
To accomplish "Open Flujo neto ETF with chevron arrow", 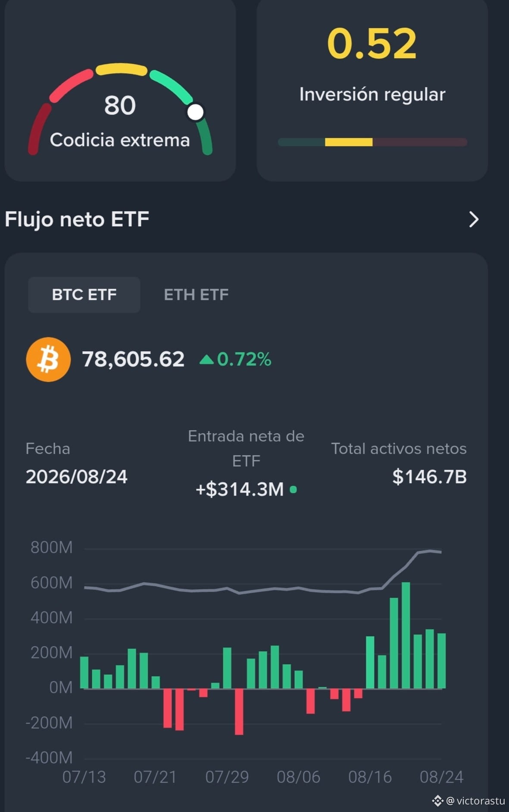I will pyautogui.click(x=474, y=219).
